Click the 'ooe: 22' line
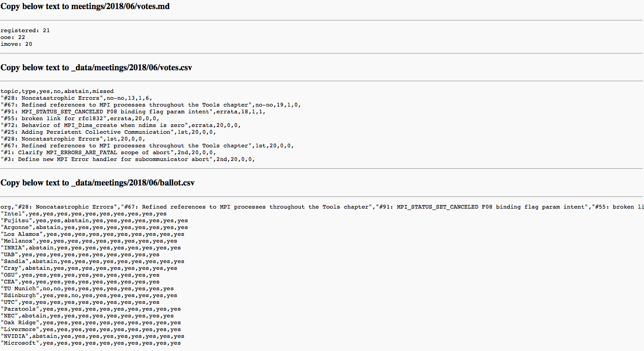Screen dimensions: 644x351 click(13, 37)
